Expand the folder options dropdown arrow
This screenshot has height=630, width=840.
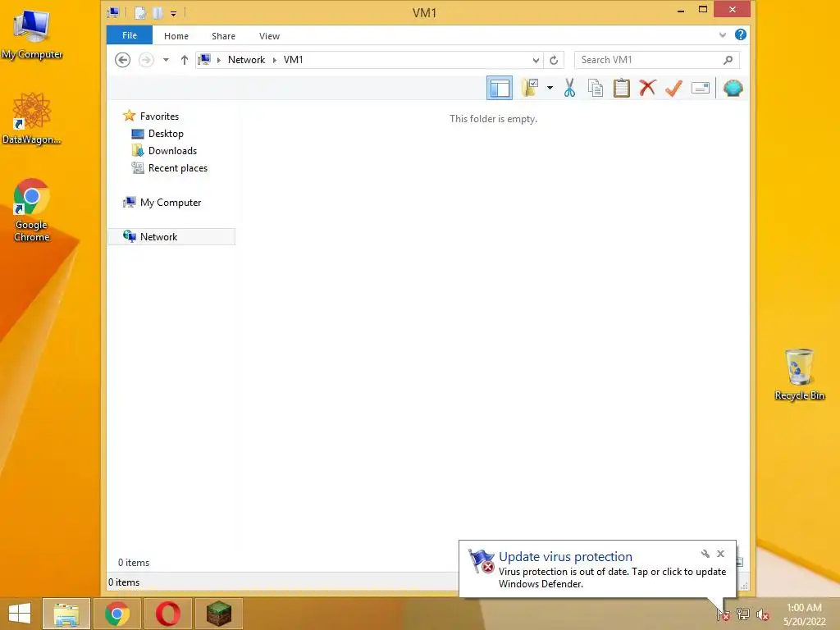[550, 87]
